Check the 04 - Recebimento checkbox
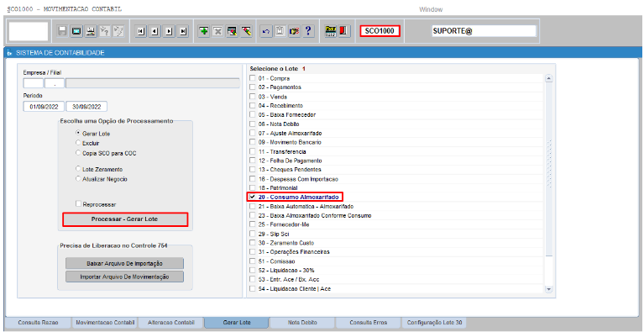Screen dimensions: 644x332 point(253,106)
